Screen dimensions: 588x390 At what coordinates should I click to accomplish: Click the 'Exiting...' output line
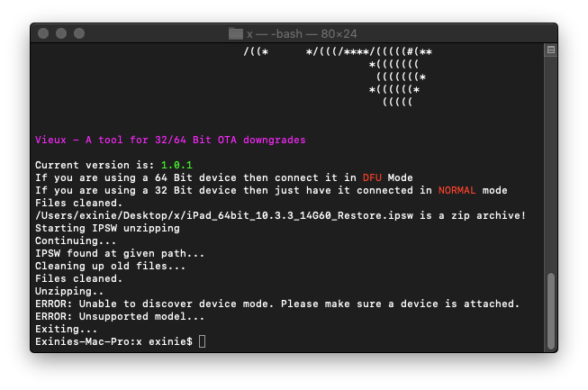pos(66,330)
